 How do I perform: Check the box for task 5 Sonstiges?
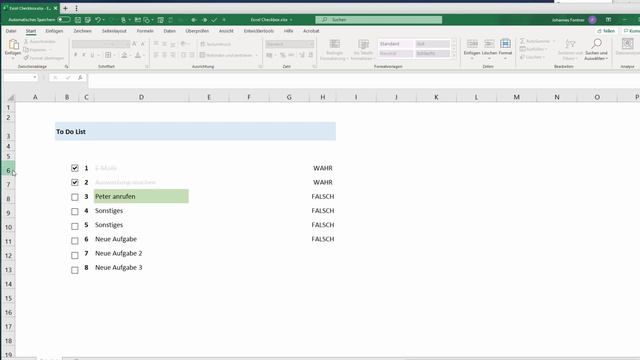tap(75, 226)
